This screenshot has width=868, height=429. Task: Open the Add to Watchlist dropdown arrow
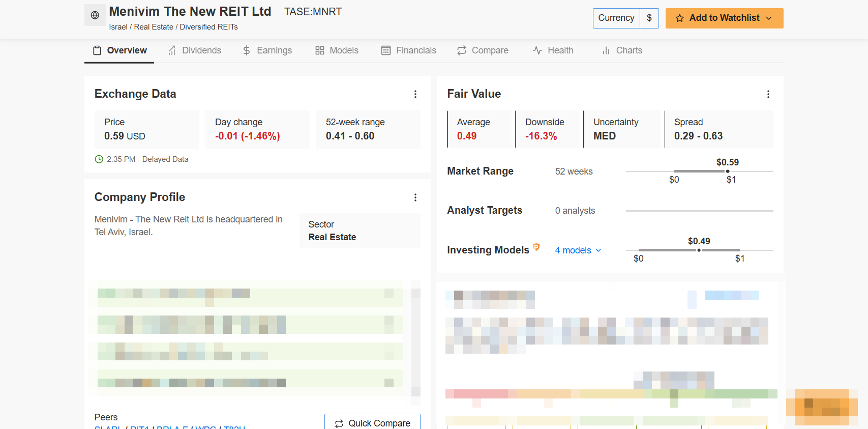pyautogui.click(x=769, y=18)
